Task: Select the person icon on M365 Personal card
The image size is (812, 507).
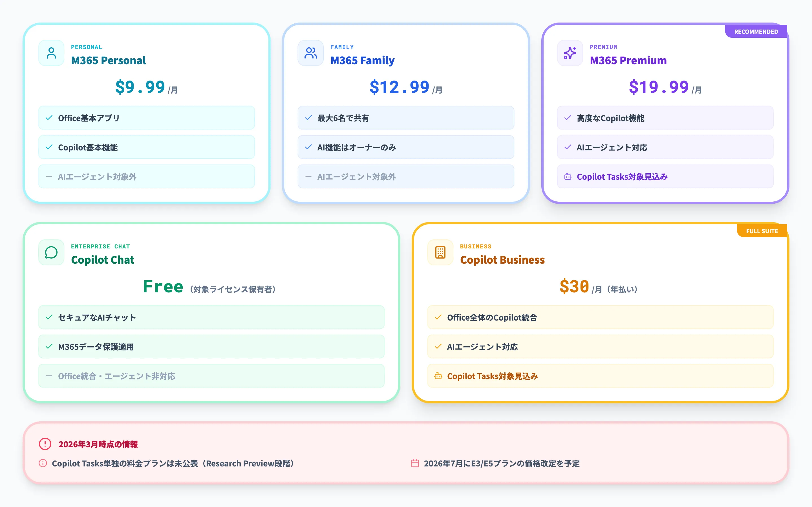Action: click(x=51, y=53)
